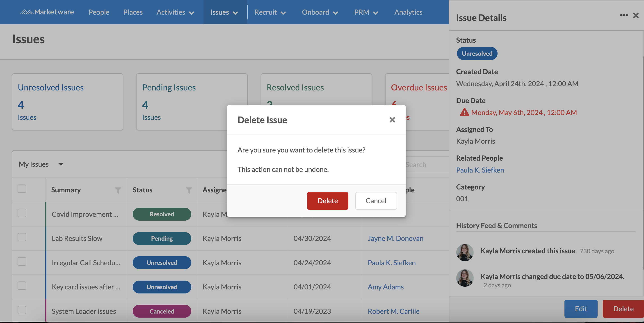
Task: Close the Delete Issue dialog with X
Action: (x=392, y=120)
